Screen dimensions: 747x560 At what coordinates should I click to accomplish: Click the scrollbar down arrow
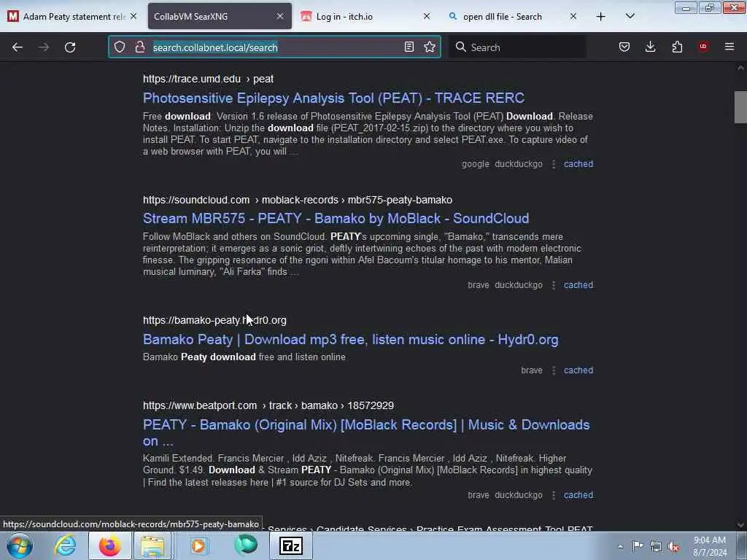[740, 525]
